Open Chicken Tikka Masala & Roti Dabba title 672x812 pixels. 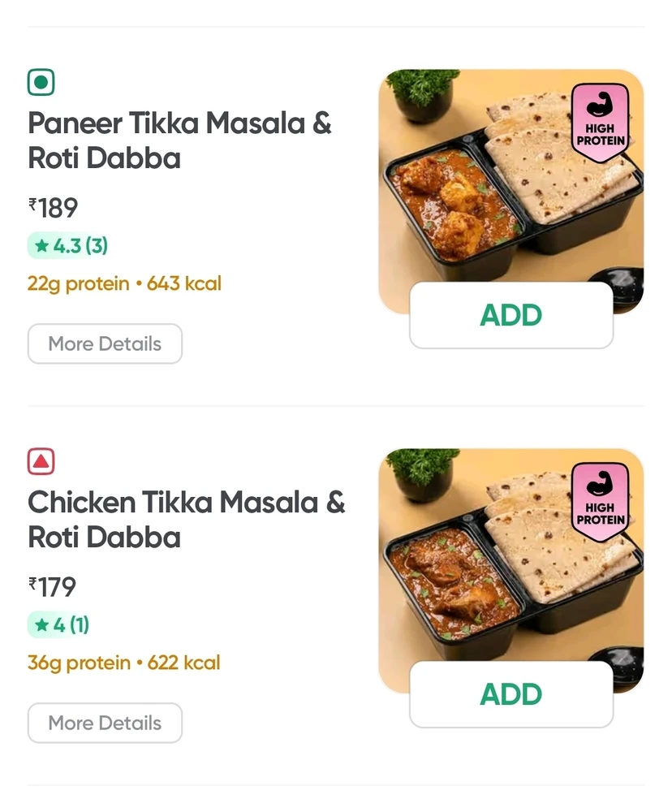click(x=186, y=520)
